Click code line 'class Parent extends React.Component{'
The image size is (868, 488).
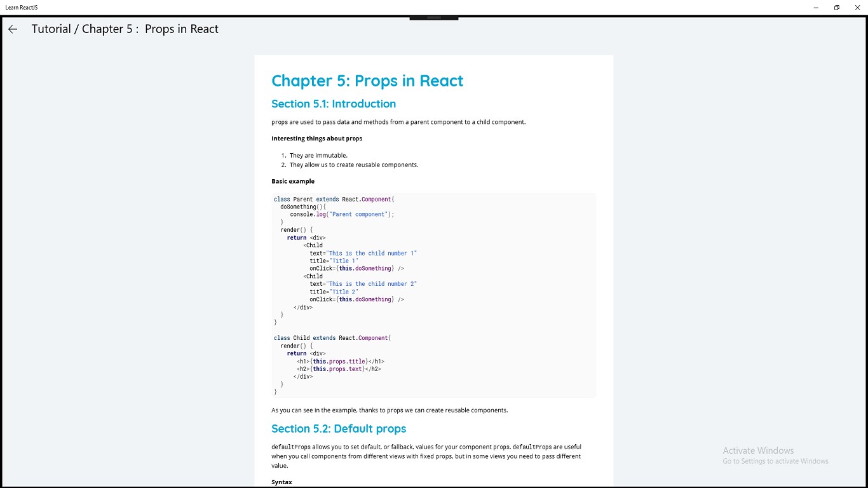point(334,199)
